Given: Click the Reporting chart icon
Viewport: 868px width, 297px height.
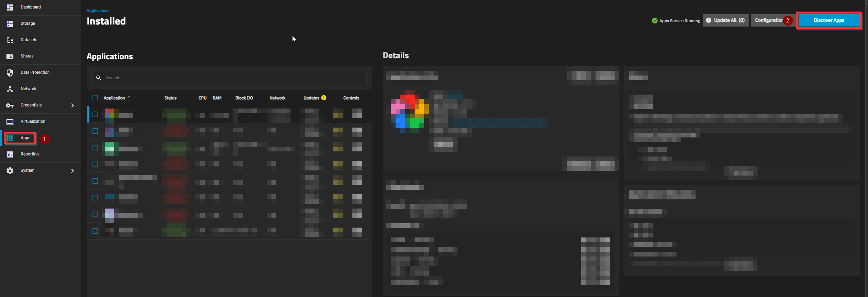Looking at the screenshot, I should coord(10,154).
